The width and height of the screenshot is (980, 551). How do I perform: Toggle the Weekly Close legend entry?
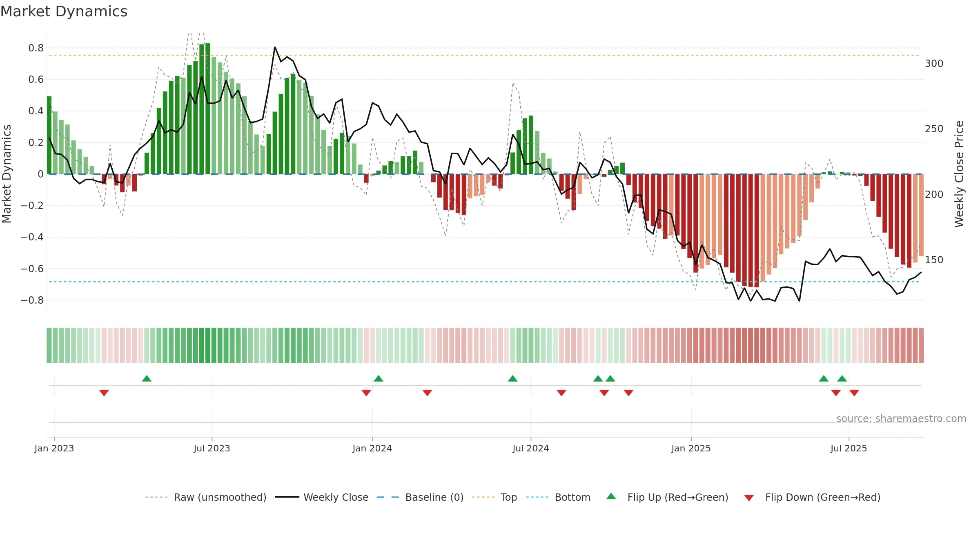(322, 498)
